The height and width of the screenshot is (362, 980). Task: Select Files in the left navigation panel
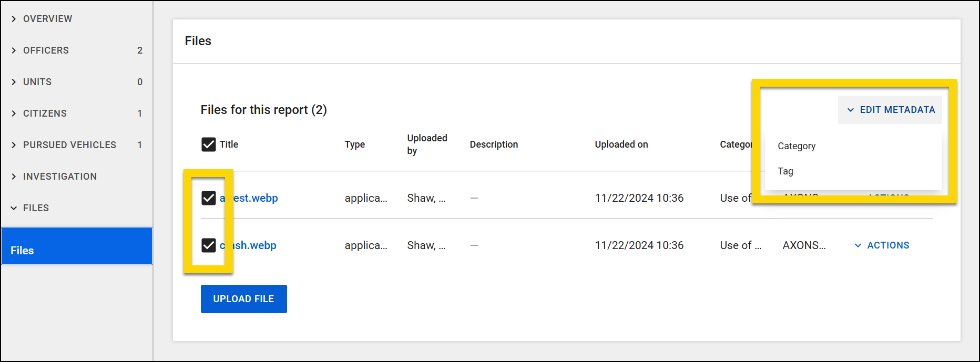22,250
